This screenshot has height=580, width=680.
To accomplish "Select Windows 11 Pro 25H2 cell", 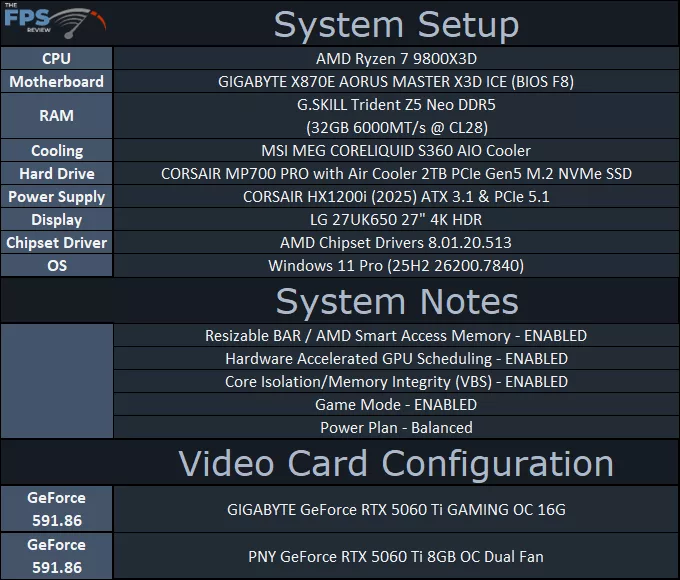I will [396, 265].
